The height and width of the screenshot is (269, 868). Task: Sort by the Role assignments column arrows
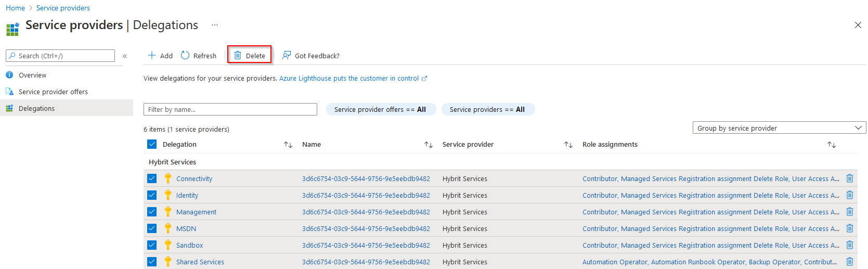click(832, 145)
